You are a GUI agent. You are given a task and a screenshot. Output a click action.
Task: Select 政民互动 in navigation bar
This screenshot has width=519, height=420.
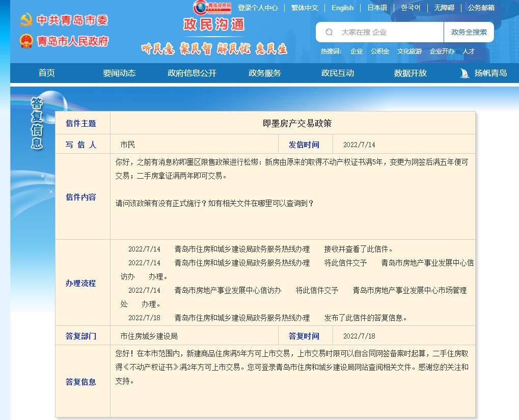(337, 73)
